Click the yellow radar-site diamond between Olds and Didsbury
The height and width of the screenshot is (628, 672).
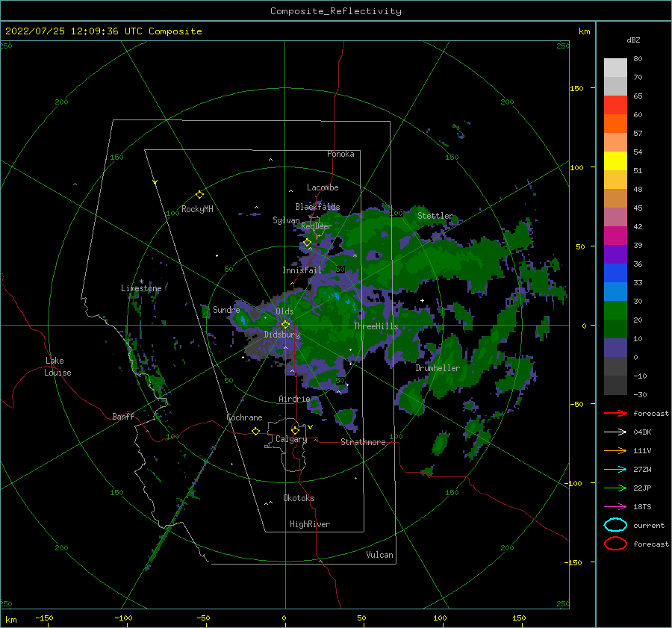point(285,325)
